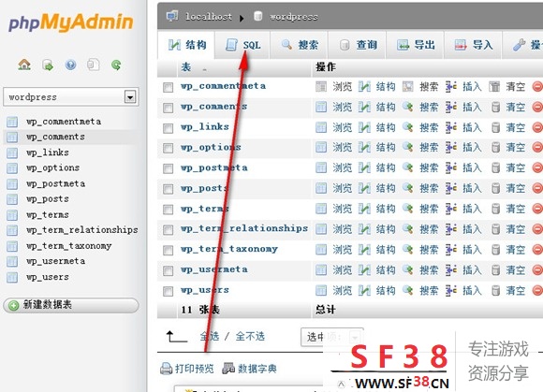Click the table icon beside wp_posts in sidebar
This screenshot has width=543, height=392.
coord(12,199)
